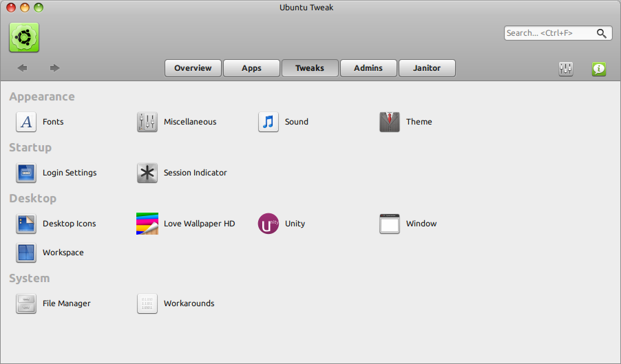Open the Workspace settings icon

point(26,253)
